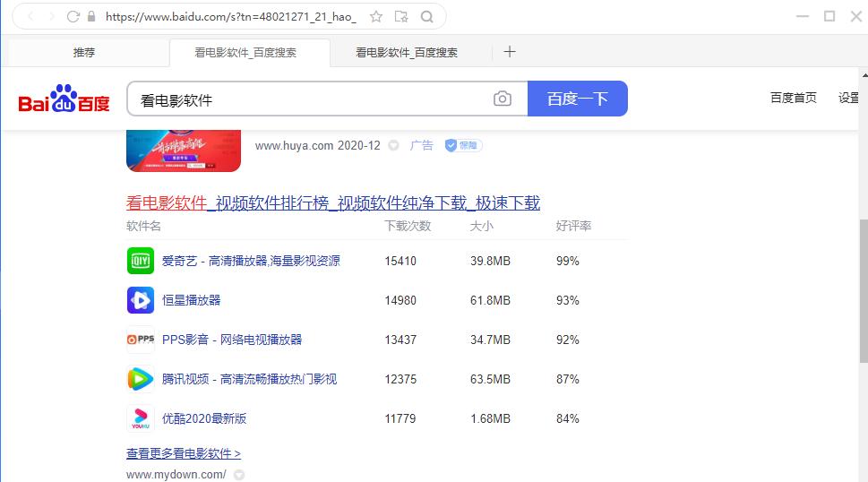Open a new tab with plus icon
868x482 pixels.
[510, 52]
